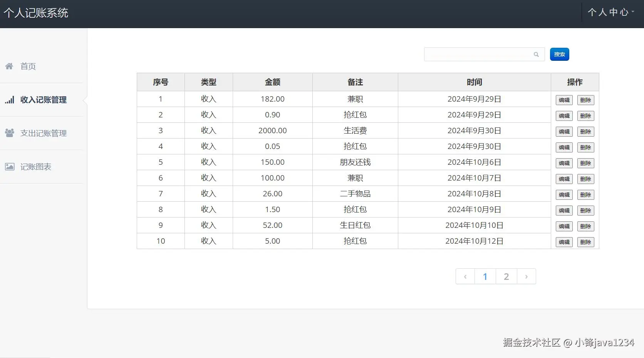Delete the 0.90 抢红包 record
The image size is (644, 358).
(585, 116)
